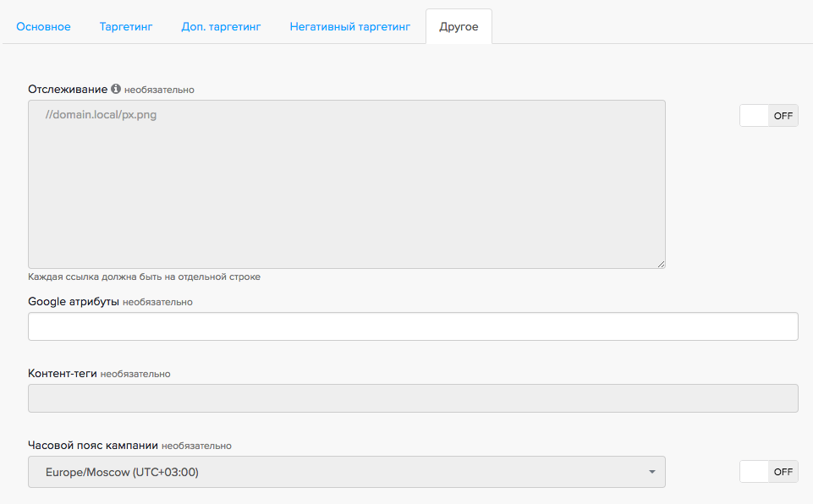The height and width of the screenshot is (504, 813).
Task: Click the Контент-теги label text
Action: click(x=63, y=373)
